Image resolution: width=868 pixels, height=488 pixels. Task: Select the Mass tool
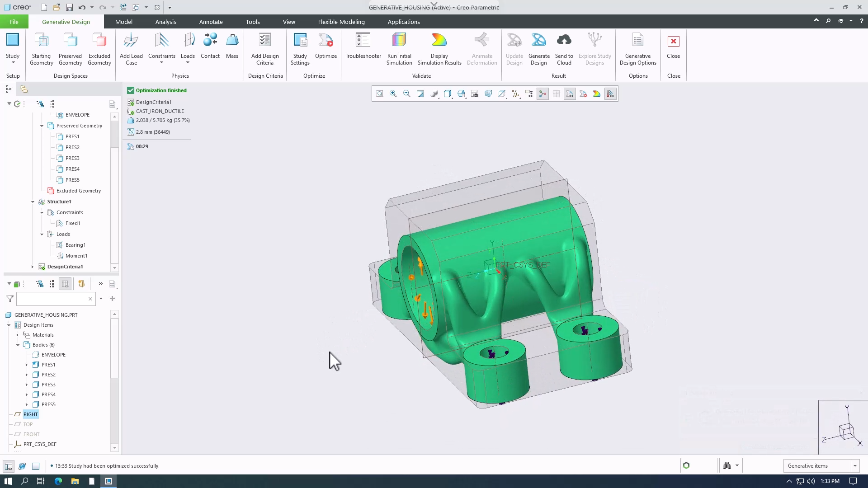[x=232, y=46]
